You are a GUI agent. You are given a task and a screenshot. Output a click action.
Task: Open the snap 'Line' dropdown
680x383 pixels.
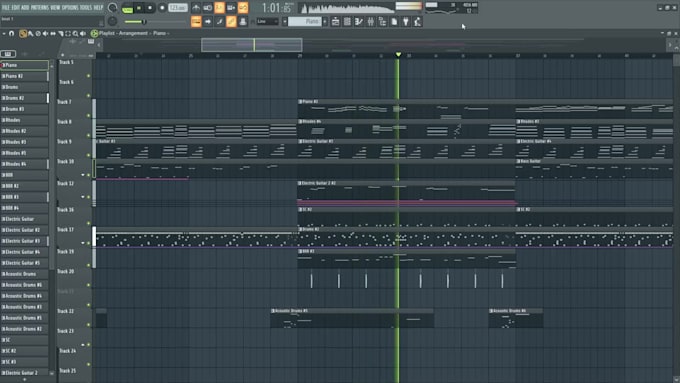(x=267, y=21)
